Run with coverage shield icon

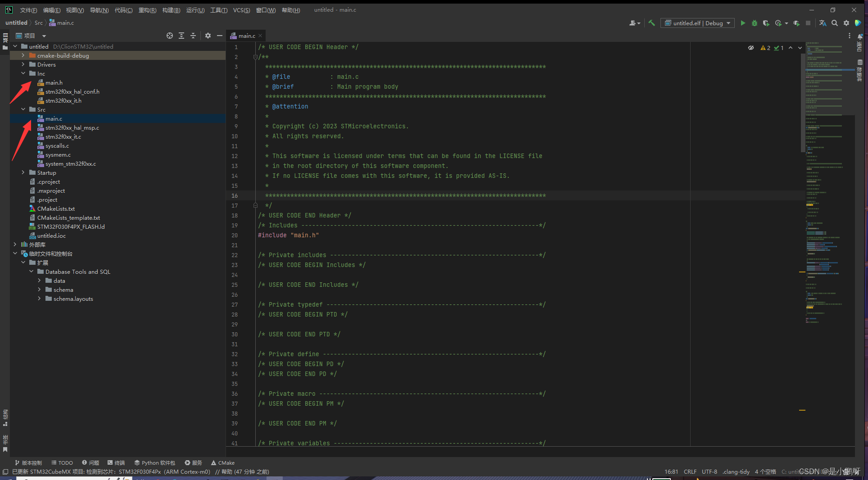pyautogui.click(x=766, y=23)
